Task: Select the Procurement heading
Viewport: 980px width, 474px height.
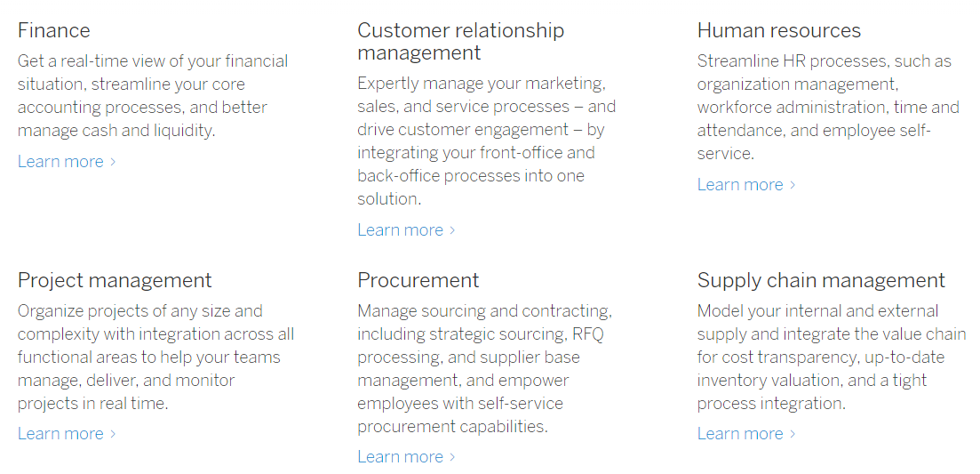Action: pyautogui.click(x=418, y=280)
